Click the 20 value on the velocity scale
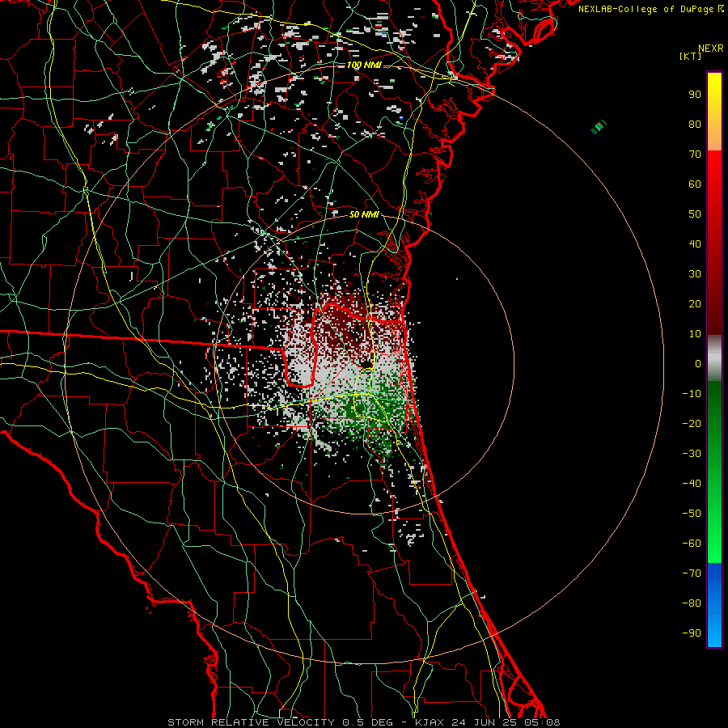 [x=695, y=303]
